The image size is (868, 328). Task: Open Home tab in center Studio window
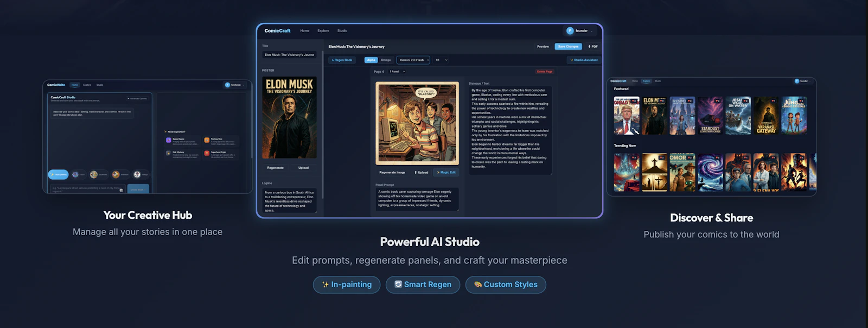click(305, 31)
